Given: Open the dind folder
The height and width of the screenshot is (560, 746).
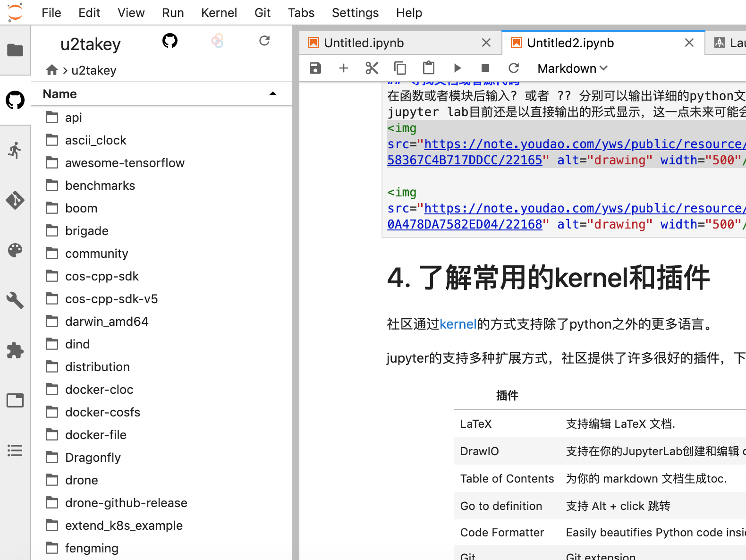Looking at the screenshot, I should (161, 344).
